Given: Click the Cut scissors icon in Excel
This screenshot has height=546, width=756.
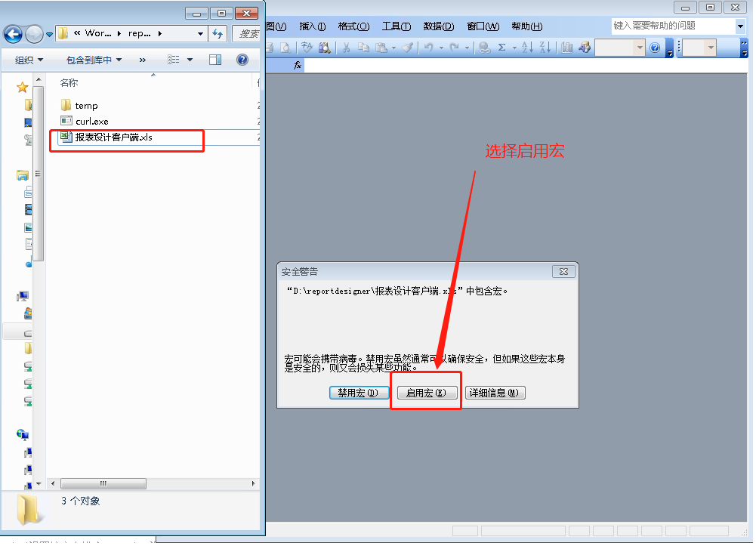Looking at the screenshot, I should pyautogui.click(x=346, y=48).
